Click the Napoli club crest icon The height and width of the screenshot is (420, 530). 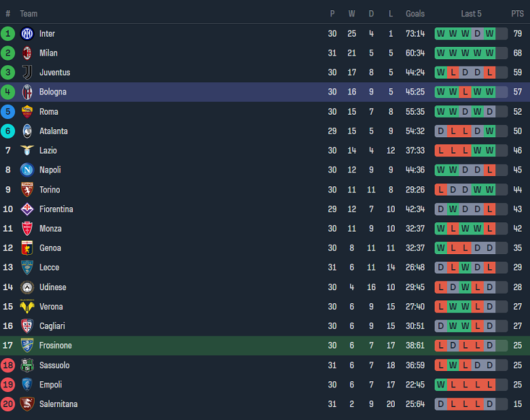point(27,170)
